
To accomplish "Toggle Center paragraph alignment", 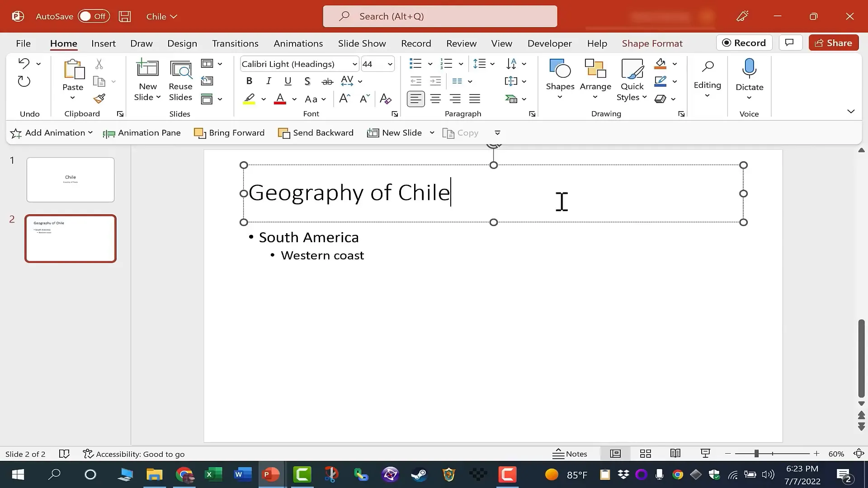I will click(435, 99).
